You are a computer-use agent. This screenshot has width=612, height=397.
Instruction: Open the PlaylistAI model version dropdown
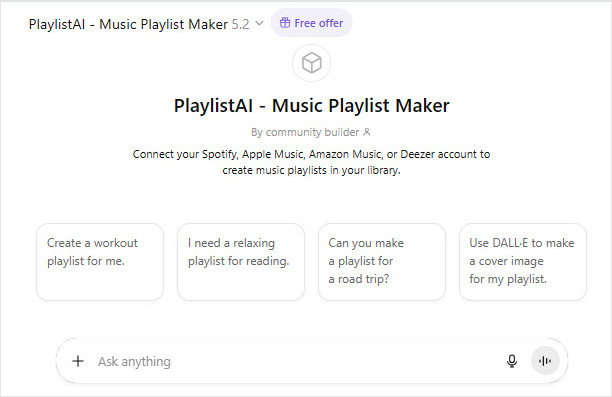coord(146,24)
